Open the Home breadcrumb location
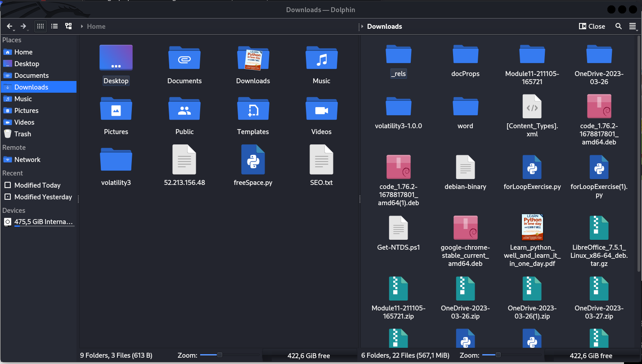Viewport: 642px width, 364px height. click(96, 26)
